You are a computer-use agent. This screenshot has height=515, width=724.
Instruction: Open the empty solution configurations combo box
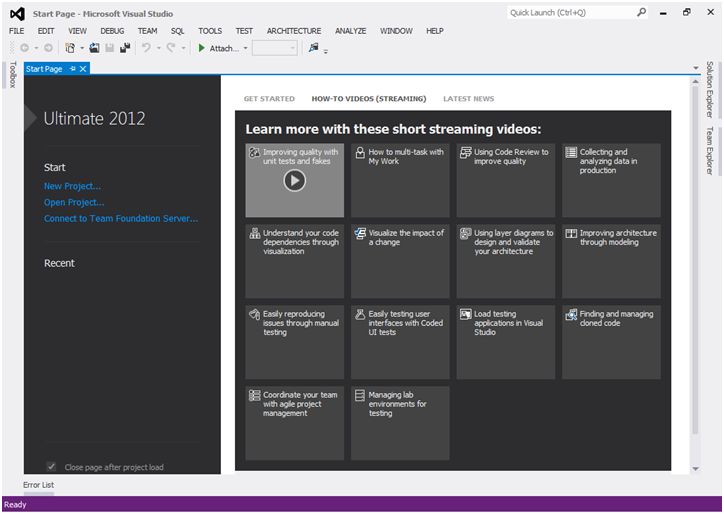275,48
